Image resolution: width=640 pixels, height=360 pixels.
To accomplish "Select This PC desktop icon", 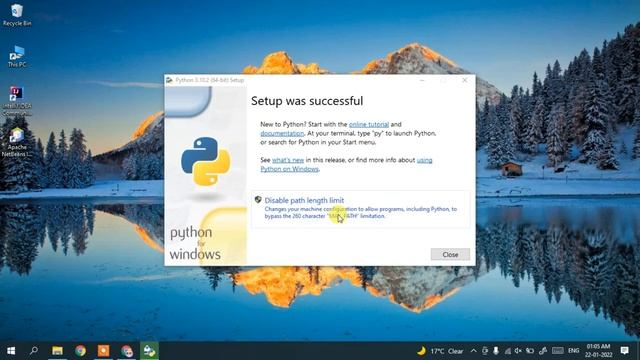I will (17, 56).
